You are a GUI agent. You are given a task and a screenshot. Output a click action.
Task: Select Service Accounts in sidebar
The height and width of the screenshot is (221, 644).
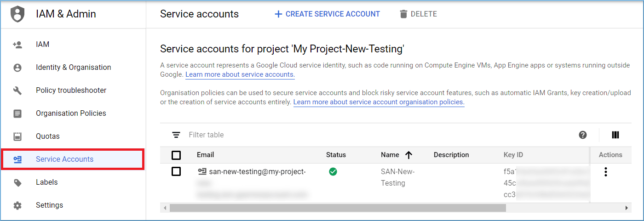point(73,159)
